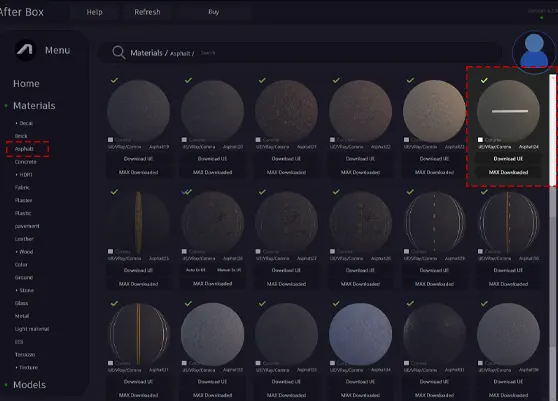Click the green checkmark on the Asphalt19 material

tap(114, 80)
